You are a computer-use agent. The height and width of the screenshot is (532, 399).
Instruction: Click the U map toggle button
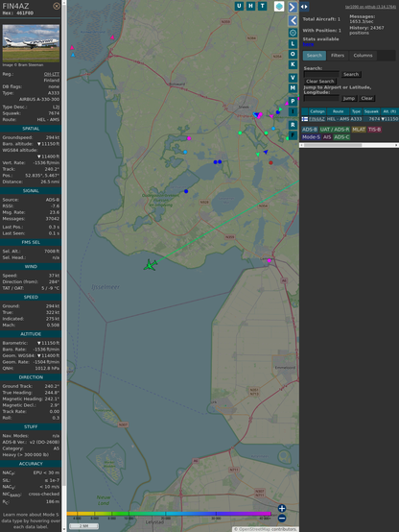tap(240, 6)
